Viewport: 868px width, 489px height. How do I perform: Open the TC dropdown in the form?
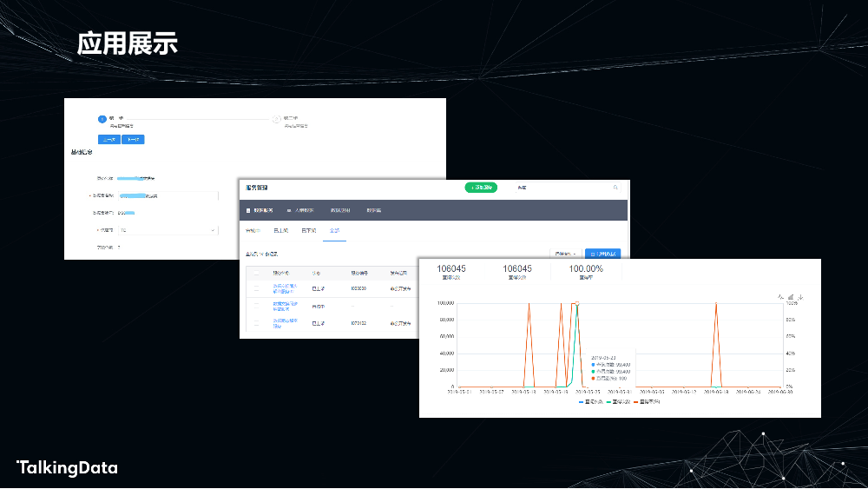point(168,230)
